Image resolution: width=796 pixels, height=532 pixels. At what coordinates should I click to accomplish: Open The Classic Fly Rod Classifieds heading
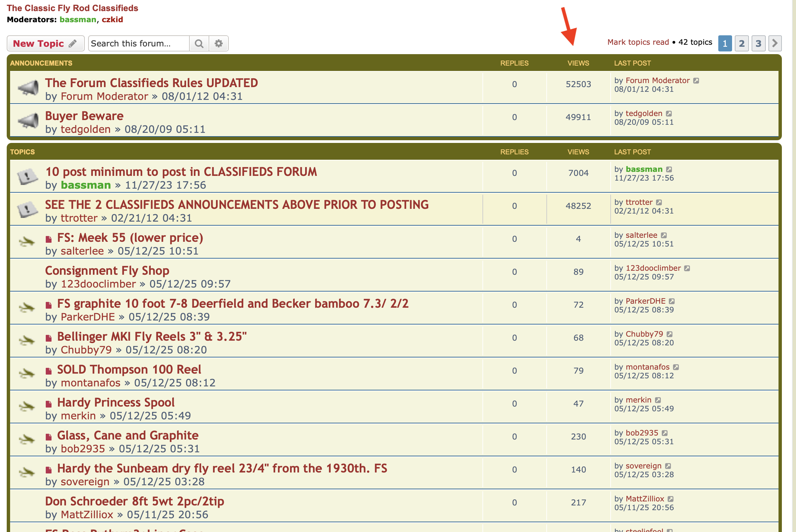(72, 8)
